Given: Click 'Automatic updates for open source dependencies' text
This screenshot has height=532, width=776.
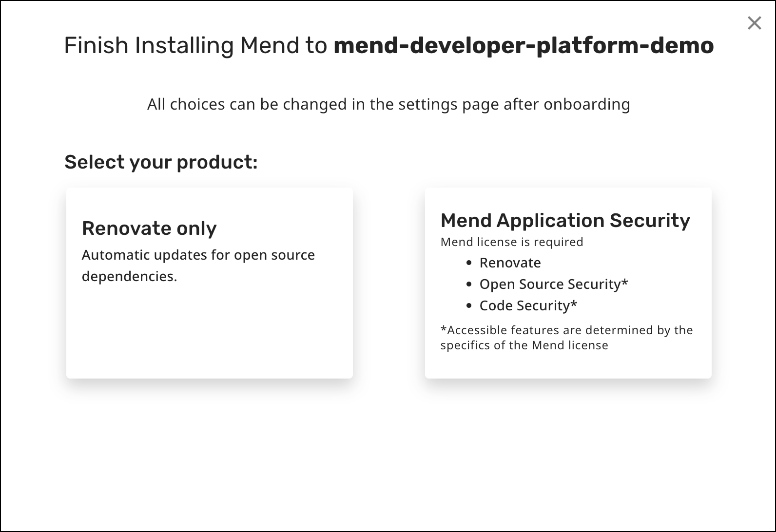Looking at the screenshot, I should tap(198, 266).
